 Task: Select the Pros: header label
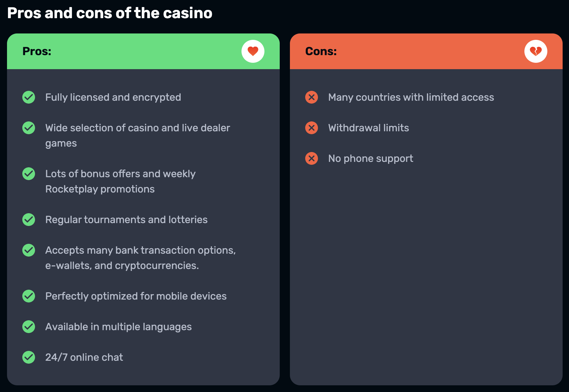click(37, 51)
